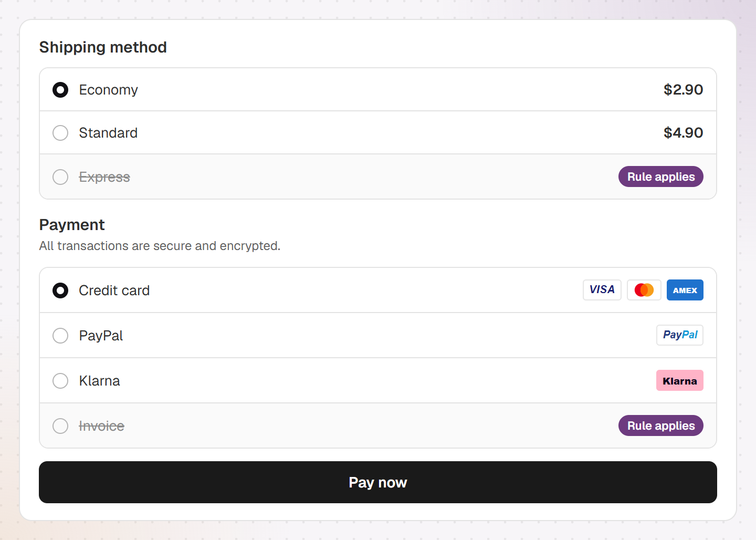Click the Klarna option label text
Viewport: 756px width, 540px height.
99,381
